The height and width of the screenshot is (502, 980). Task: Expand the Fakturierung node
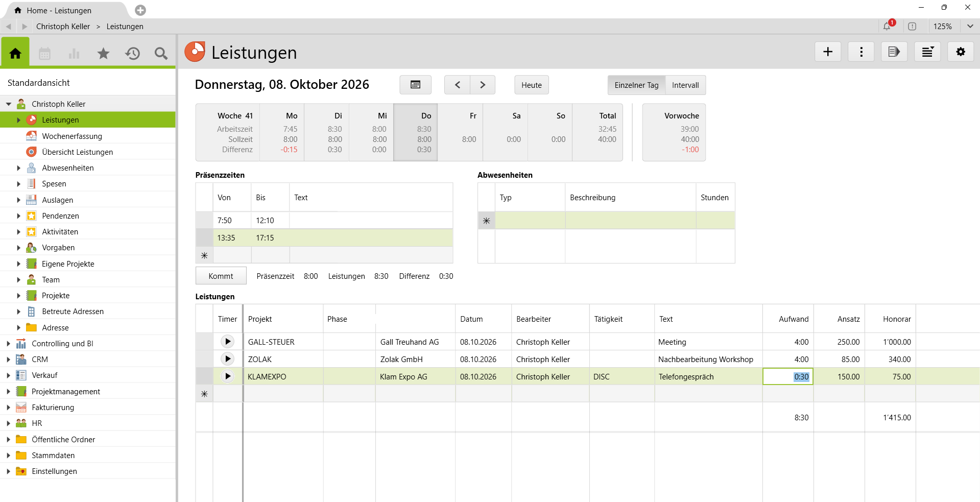[9, 408]
